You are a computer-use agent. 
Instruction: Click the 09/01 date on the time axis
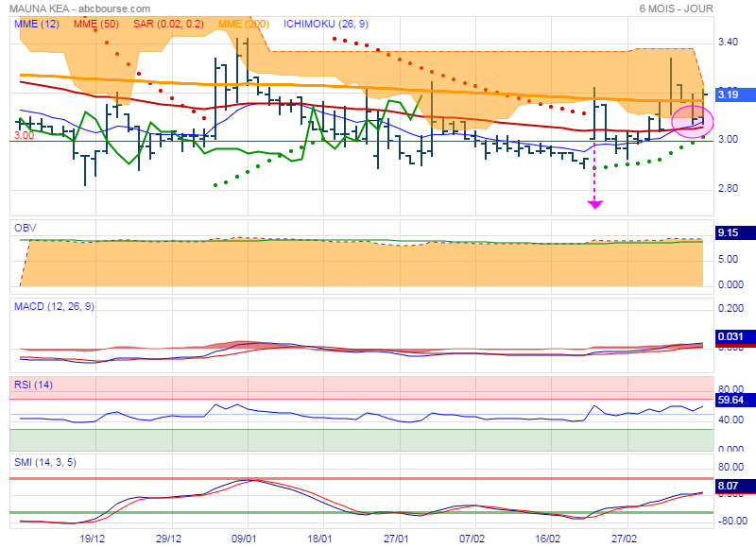click(244, 539)
